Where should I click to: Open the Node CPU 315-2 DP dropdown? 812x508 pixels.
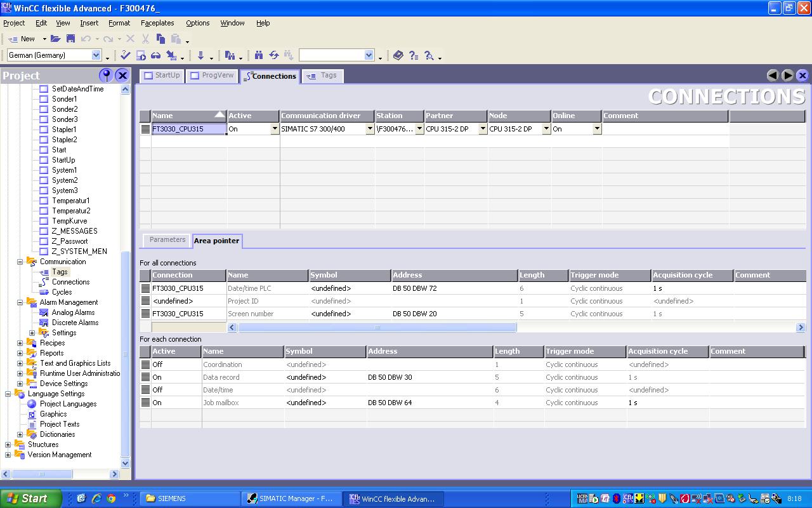546,129
